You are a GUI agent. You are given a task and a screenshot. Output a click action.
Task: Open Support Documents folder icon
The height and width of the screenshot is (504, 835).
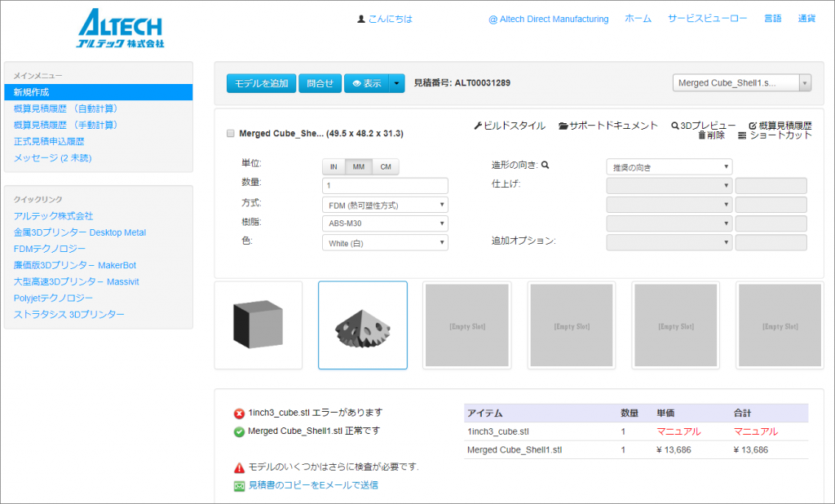coord(563,126)
